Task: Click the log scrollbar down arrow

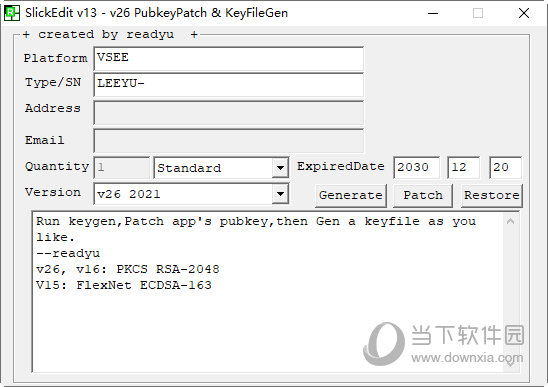Action: point(510,363)
